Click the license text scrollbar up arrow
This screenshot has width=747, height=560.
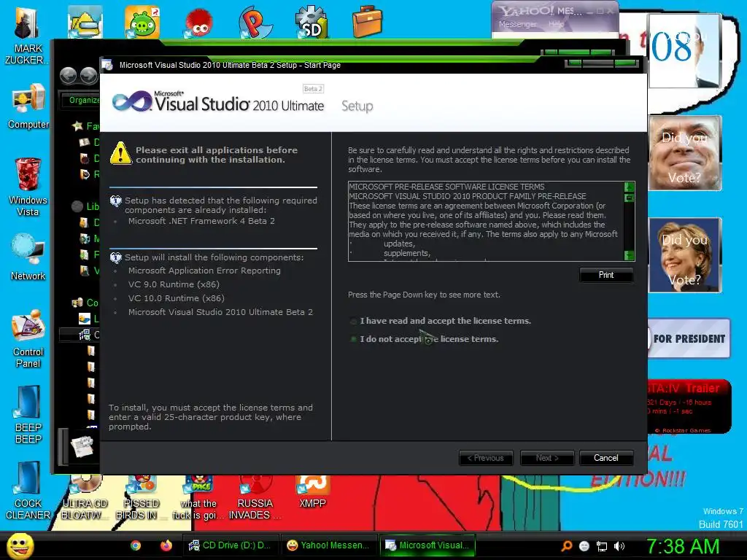click(x=630, y=187)
